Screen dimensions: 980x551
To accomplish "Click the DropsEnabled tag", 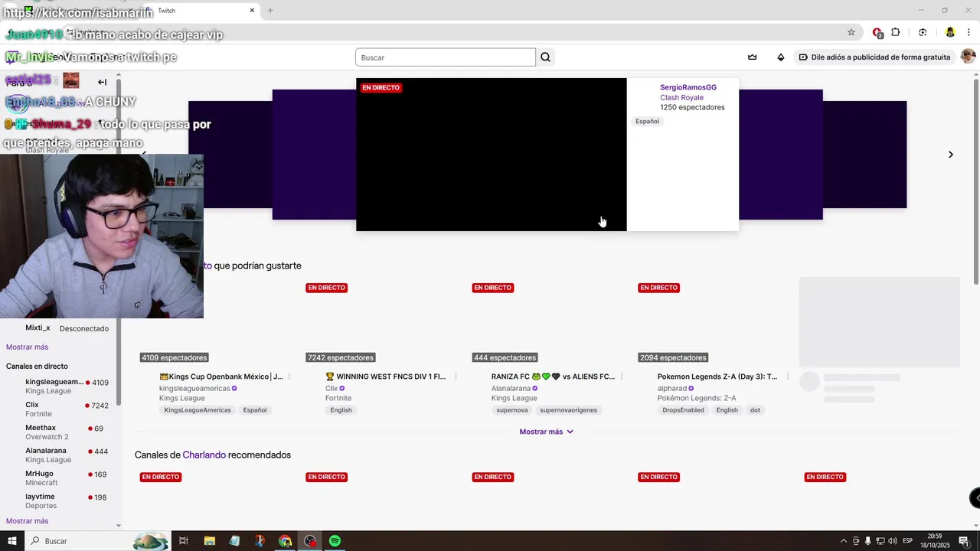I will pos(683,410).
